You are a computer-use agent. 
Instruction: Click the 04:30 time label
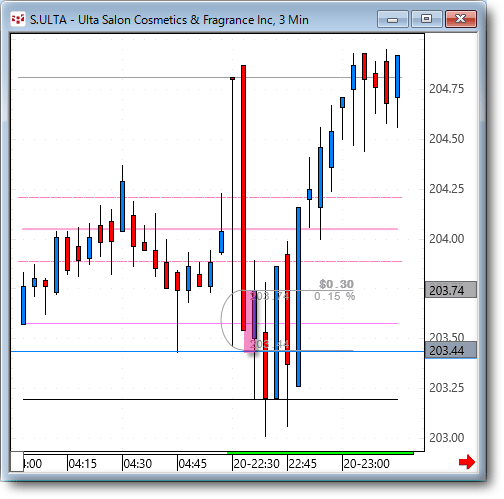(138, 464)
